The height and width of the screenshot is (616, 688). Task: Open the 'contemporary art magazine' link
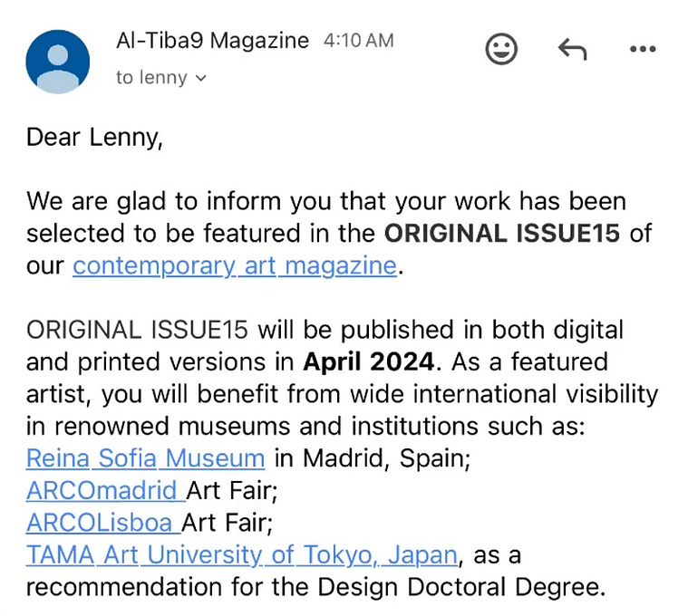click(x=235, y=265)
